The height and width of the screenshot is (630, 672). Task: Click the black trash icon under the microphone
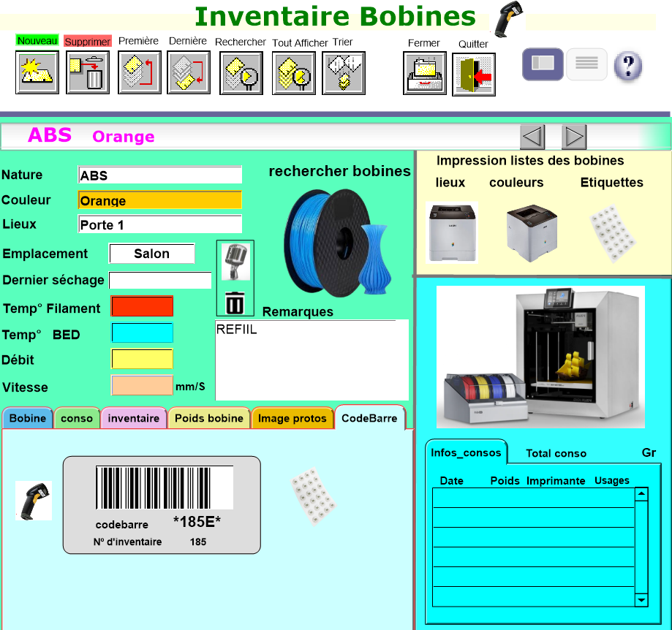coord(235,303)
